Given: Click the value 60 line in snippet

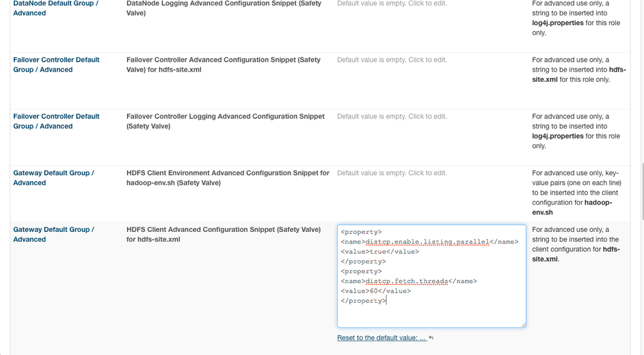Looking at the screenshot, I should [375, 291].
